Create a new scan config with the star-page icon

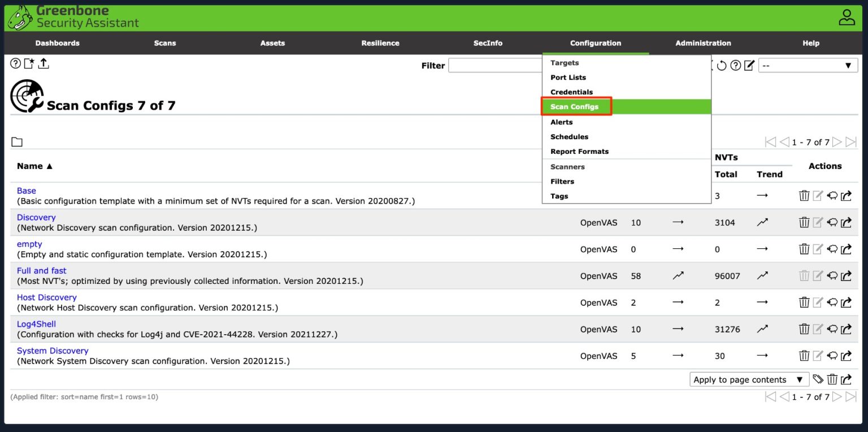coord(29,63)
